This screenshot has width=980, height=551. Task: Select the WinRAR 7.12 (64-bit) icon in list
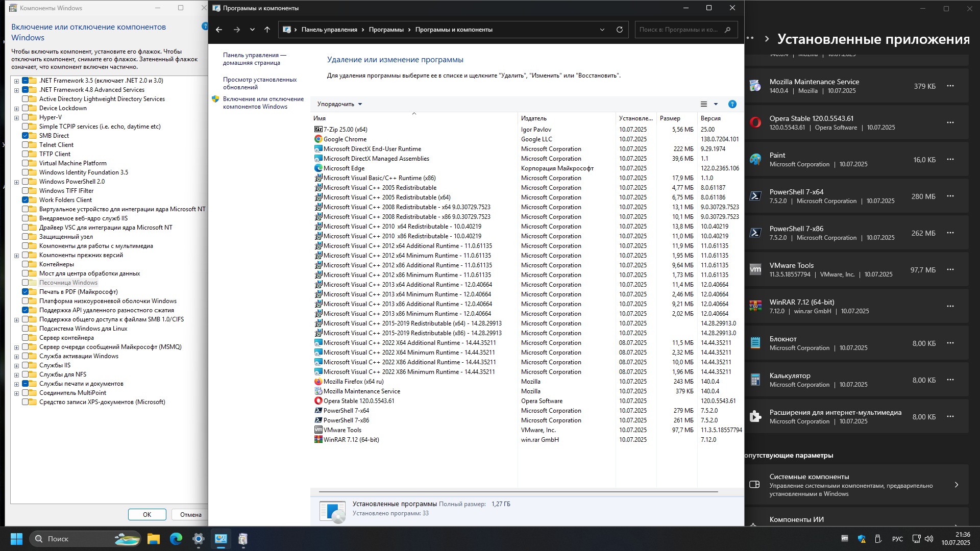[318, 440]
